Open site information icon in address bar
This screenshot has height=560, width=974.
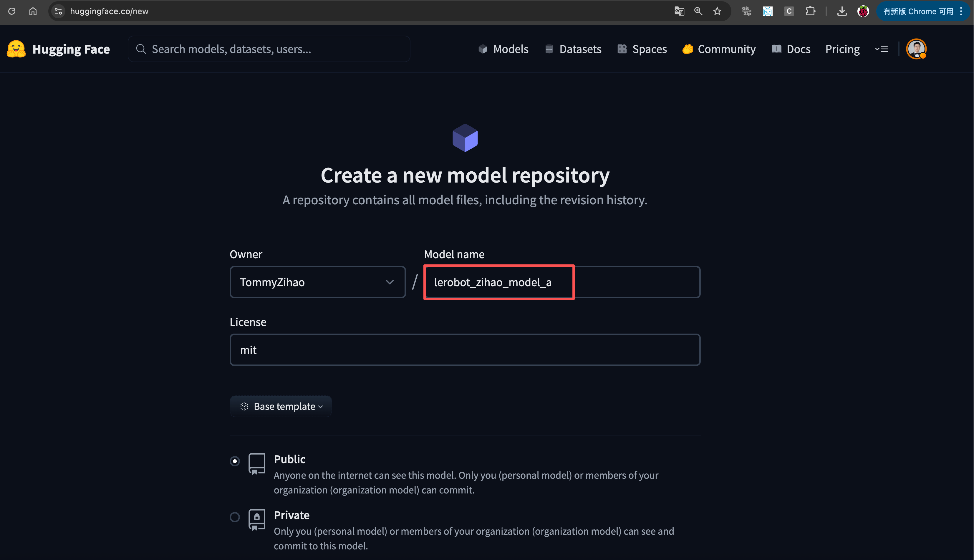[59, 11]
